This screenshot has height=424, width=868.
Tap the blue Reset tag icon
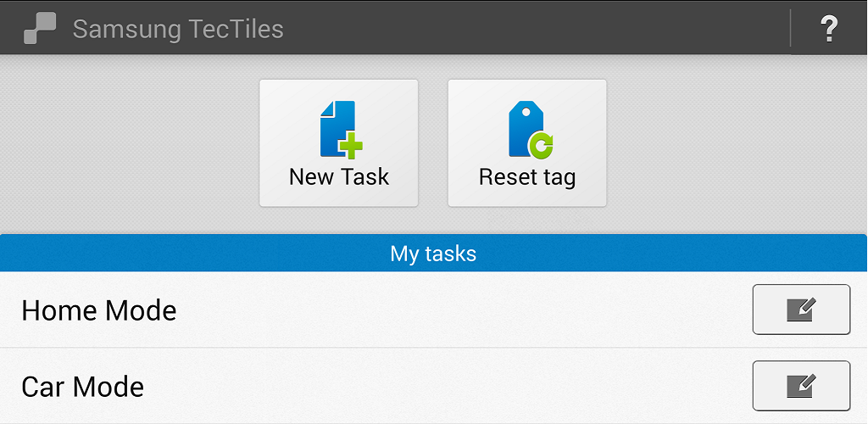pos(524,127)
